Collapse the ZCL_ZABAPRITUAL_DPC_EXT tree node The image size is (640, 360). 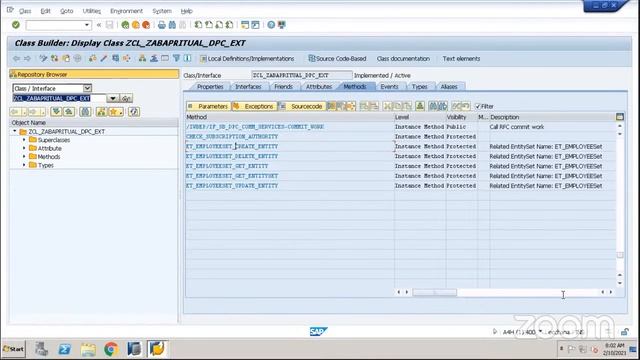click(15, 131)
